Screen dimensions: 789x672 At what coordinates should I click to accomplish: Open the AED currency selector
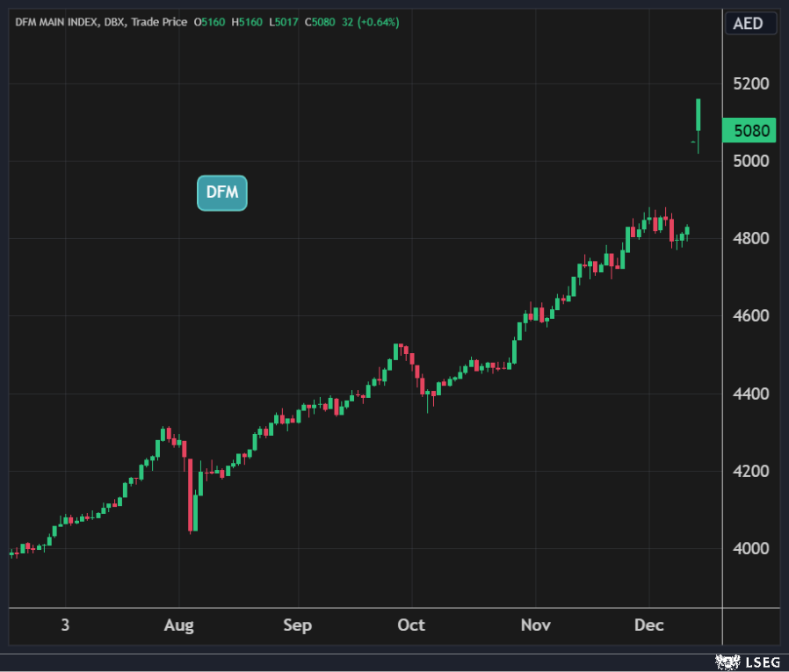point(749,24)
